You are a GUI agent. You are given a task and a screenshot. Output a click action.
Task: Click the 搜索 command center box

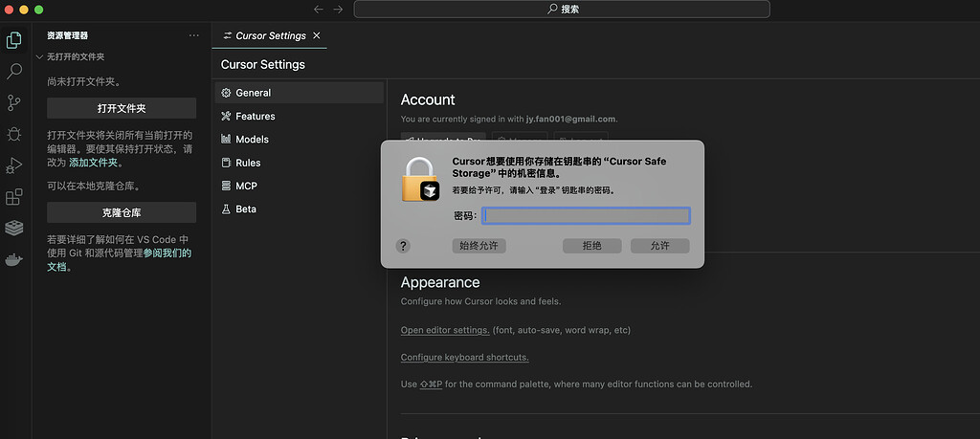tap(562, 10)
